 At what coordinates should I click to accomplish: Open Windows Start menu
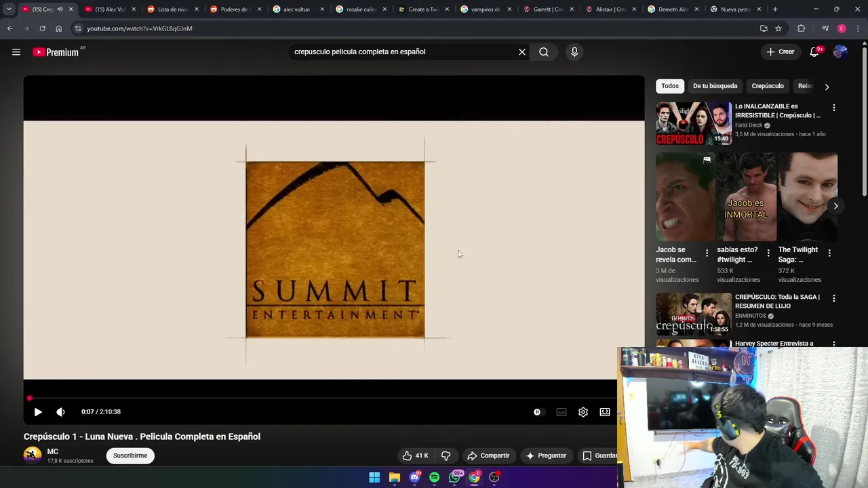pyautogui.click(x=374, y=477)
